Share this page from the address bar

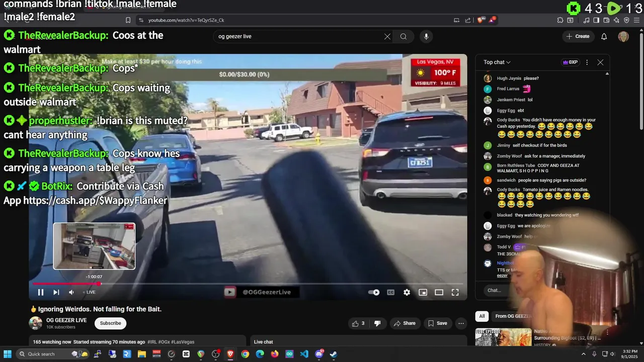pos(468,20)
